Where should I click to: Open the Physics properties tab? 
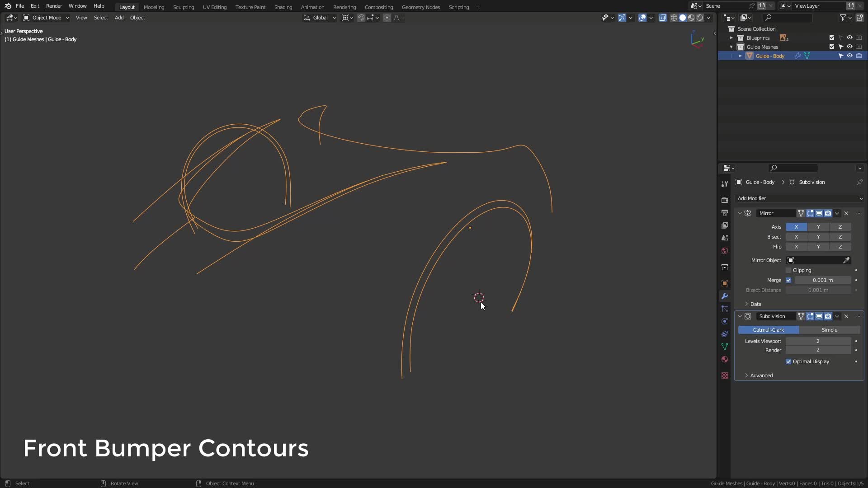[725, 321]
